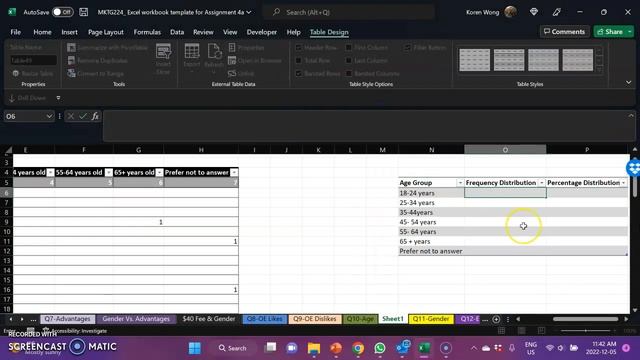Image resolution: width=640 pixels, height=360 pixels.
Task: Click the horizontal sheet scrollbar
Action: (x=585, y=319)
